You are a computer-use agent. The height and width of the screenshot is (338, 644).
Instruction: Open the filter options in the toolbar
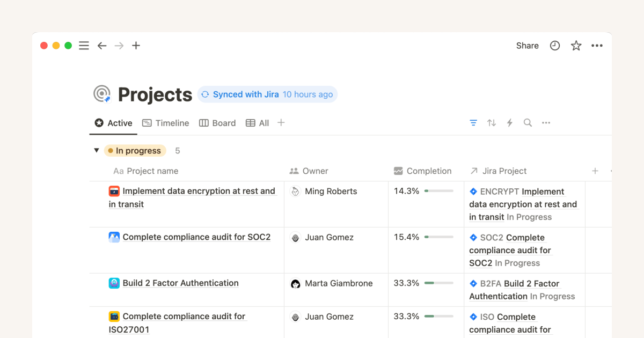(473, 122)
